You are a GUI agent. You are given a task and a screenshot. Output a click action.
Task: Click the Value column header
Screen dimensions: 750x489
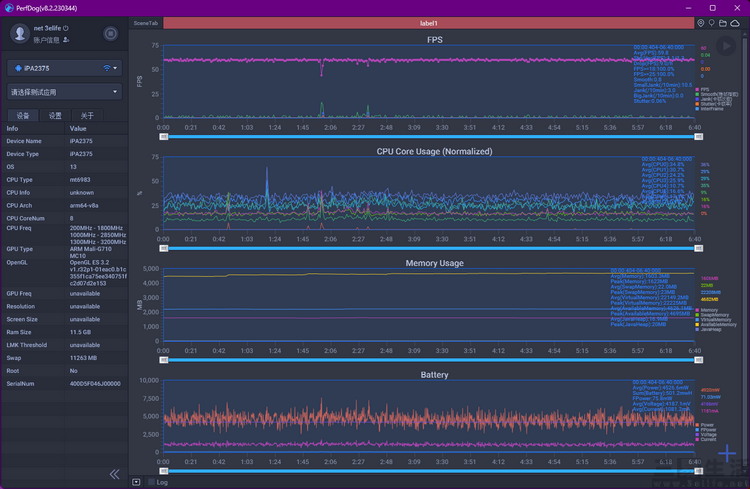tap(78, 128)
